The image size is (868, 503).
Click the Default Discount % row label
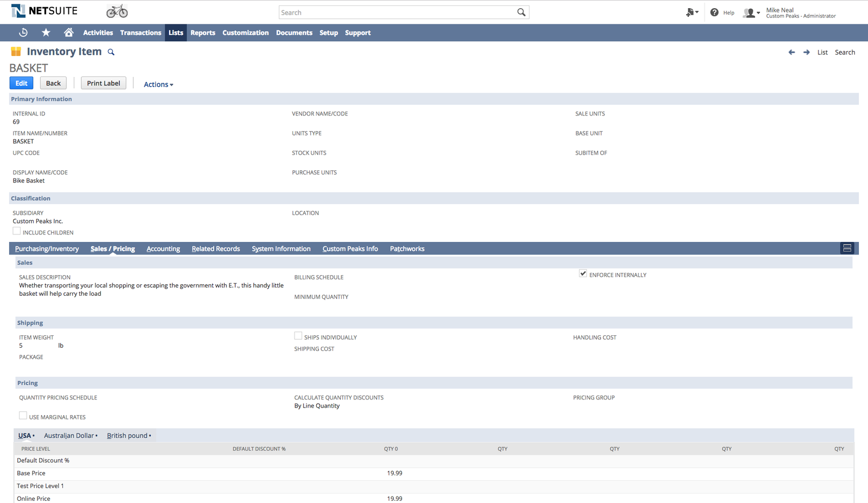[43, 460]
